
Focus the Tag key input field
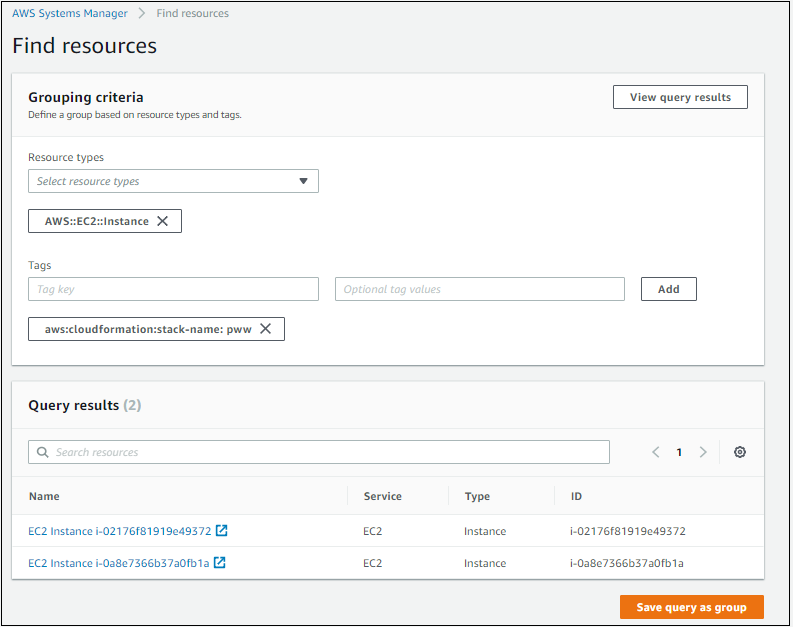click(173, 289)
